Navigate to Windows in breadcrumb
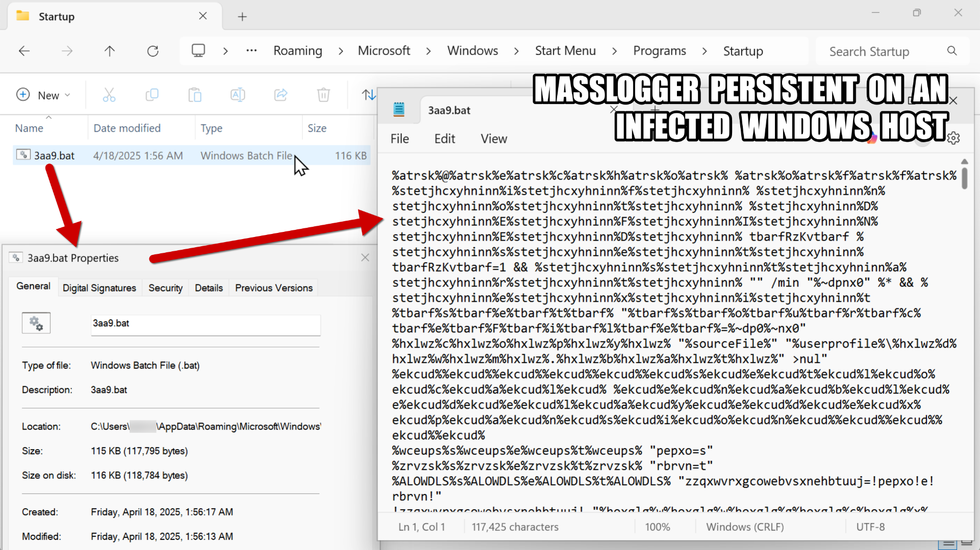The image size is (980, 550). pos(472,51)
